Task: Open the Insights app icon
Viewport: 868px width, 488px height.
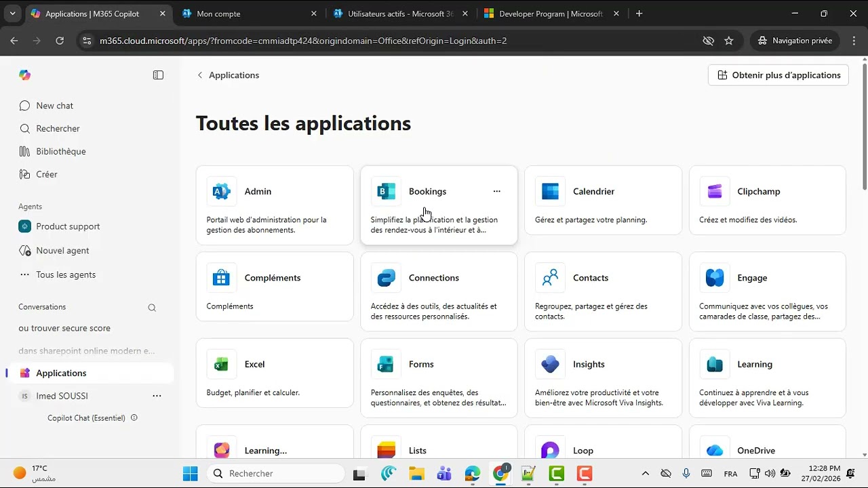Action: 550,364
